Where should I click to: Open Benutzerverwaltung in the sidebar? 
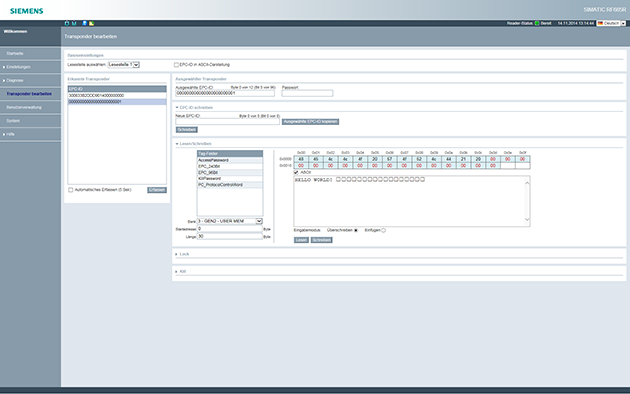[24, 107]
